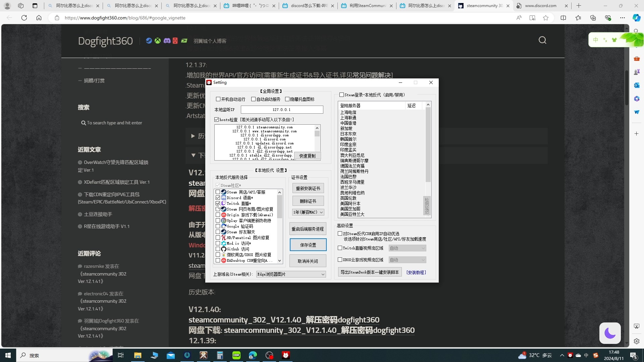
Task: Open the blog search magnifier icon
Action: [542, 40]
